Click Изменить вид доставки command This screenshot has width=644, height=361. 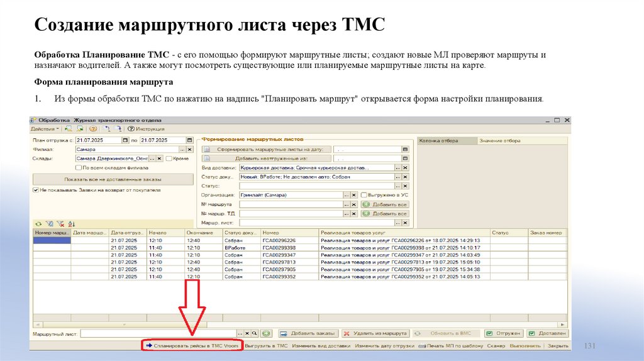click(x=321, y=346)
